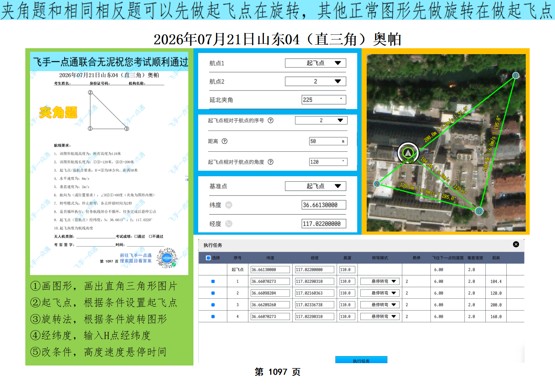Viewport: 555px width, 392px height.
Task: Click the triangle diagram on exam sheet
Action: point(108,110)
